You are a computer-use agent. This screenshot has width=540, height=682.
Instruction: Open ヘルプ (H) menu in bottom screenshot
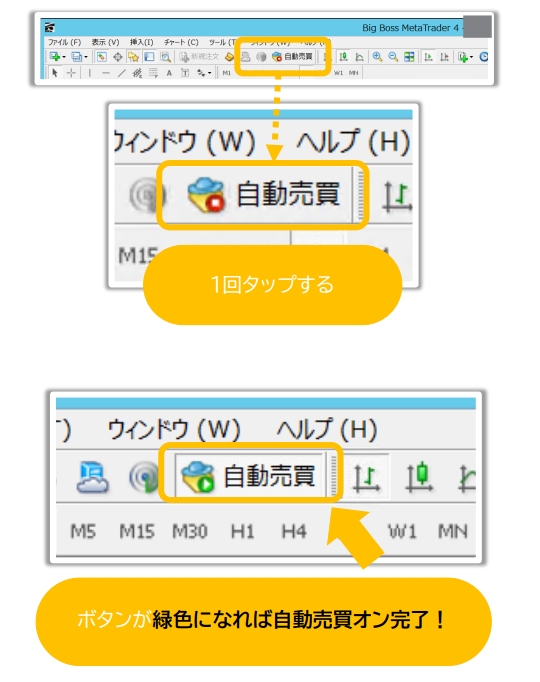(327, 430)
